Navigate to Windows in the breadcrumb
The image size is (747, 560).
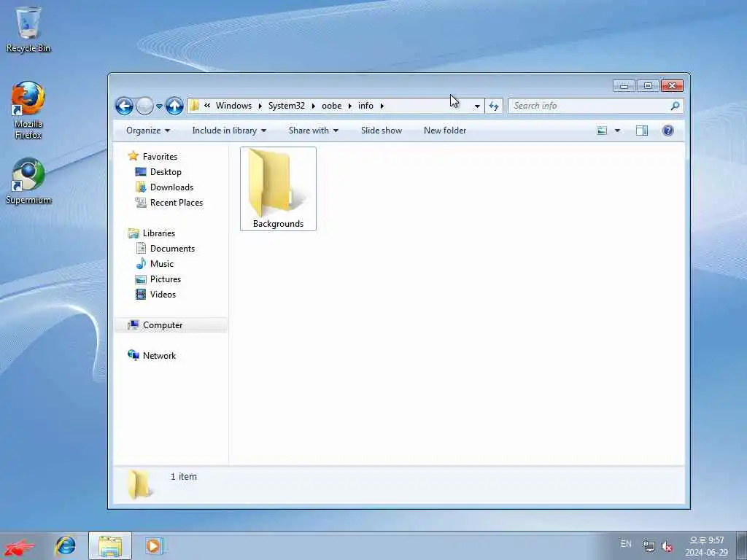pos(233,106)
